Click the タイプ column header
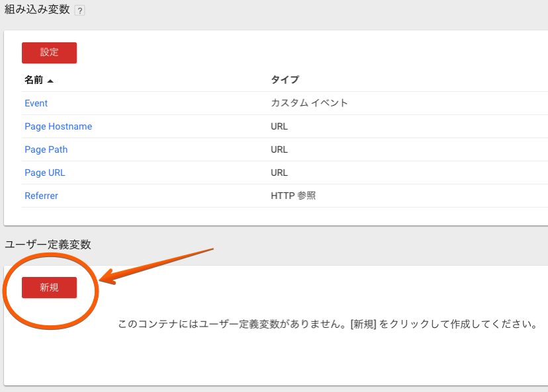 (x=285, y=80)
